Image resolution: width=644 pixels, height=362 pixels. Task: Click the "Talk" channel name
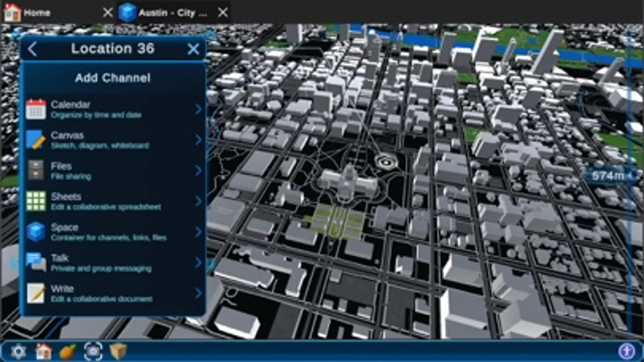coord(60,258)
